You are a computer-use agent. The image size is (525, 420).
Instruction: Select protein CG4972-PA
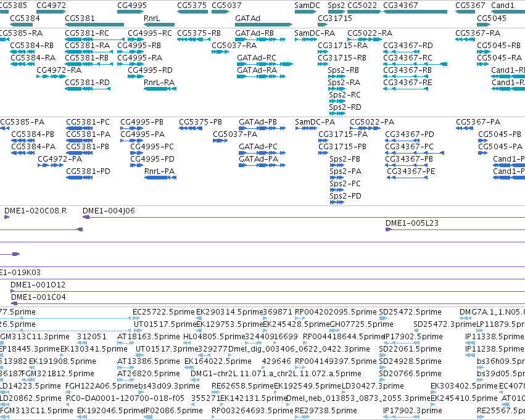tap(60, 159)
